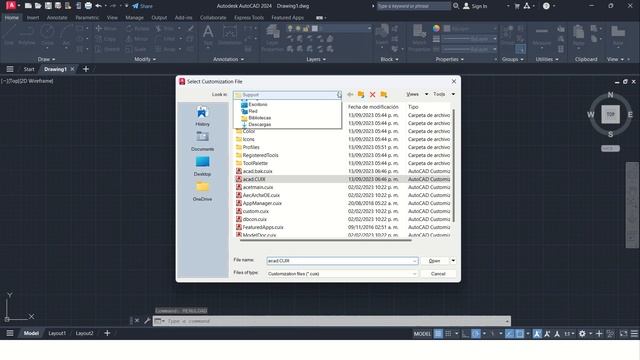Toggle object snap tracking in status bar
The image size is (640, 360).
tap(509, 333)
